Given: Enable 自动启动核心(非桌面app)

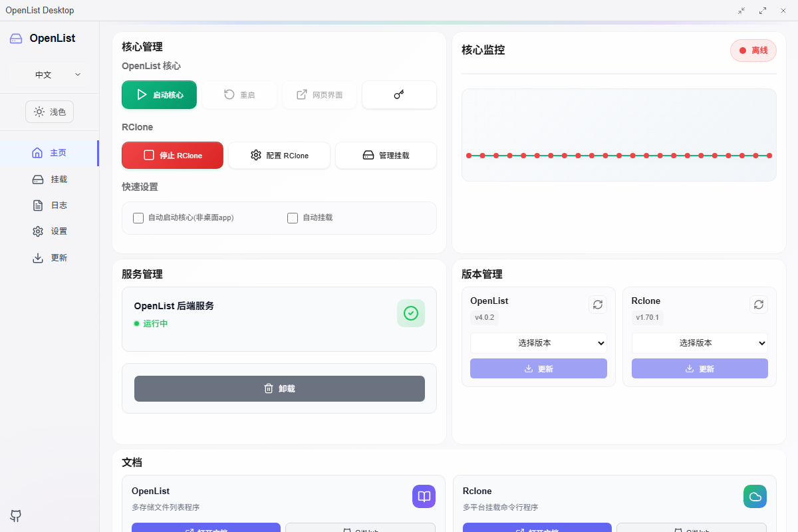Looking at the screenshot, I should 138,217.
